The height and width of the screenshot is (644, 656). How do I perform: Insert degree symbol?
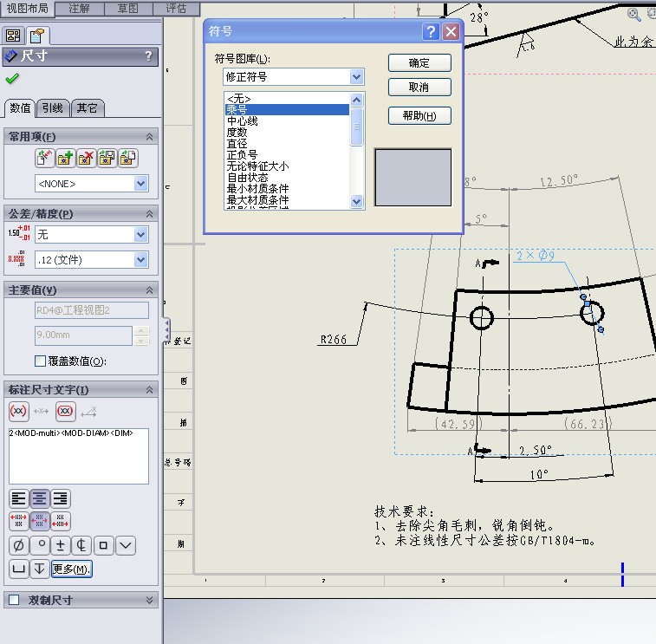[41, 545]
